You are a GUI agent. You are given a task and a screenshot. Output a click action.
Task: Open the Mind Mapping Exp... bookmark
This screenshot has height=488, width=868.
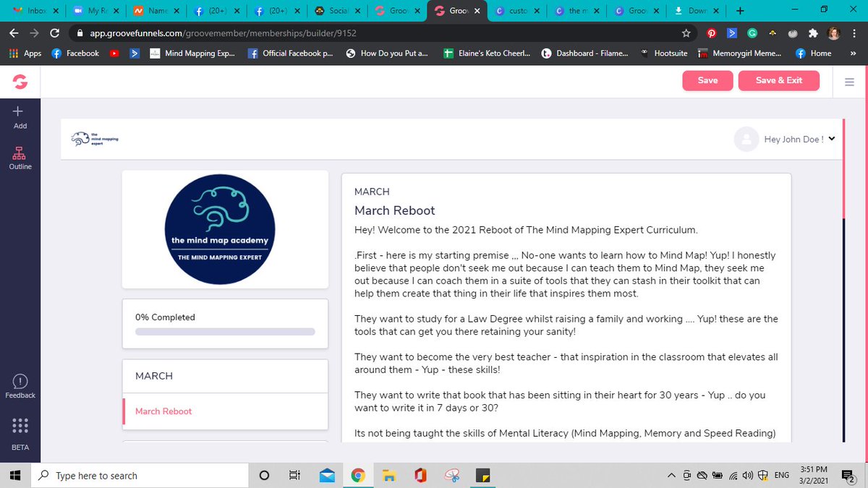pyautogui.click(x=192, y=53)
